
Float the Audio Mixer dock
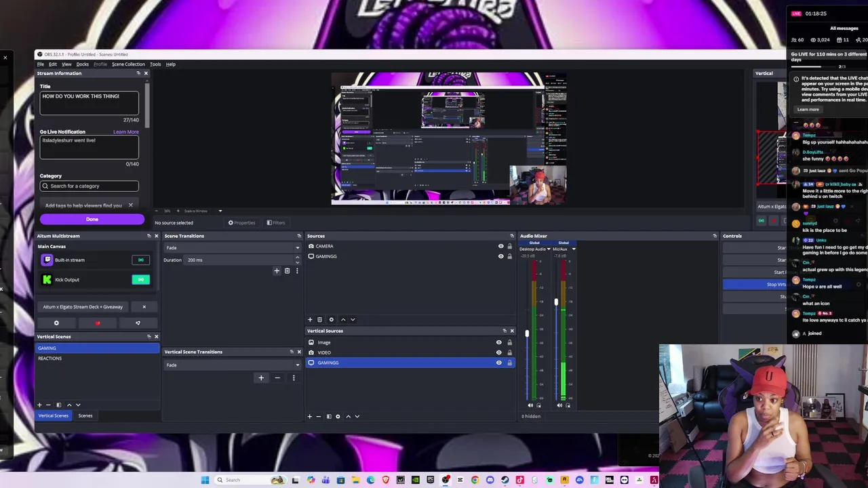[x=714, y=236]
